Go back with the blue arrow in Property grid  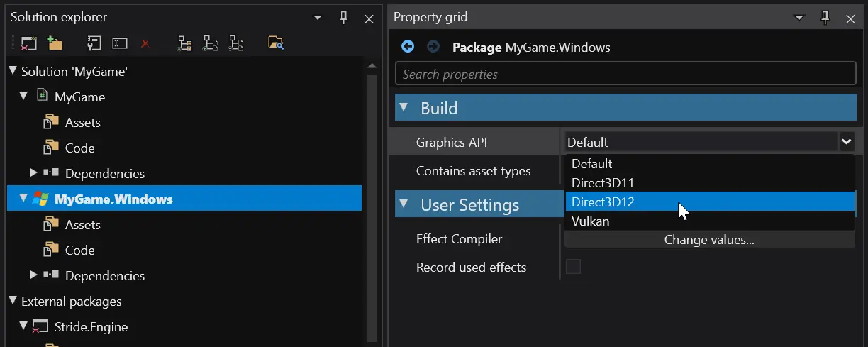pyautogui.click(x=407, y=47)
